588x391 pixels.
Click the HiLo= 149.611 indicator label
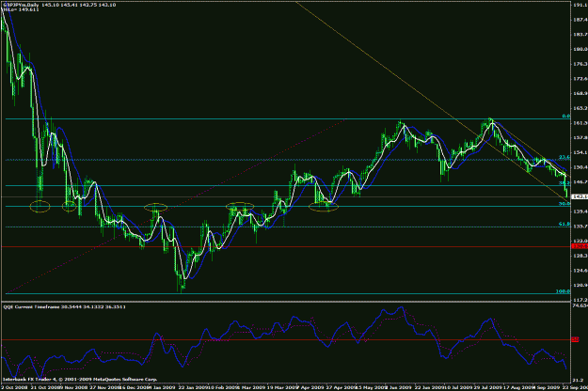point(21,9)
